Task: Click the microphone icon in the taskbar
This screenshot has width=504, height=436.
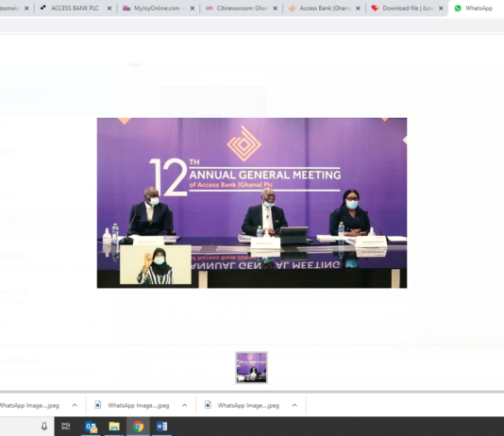Action: coord(44,427)
